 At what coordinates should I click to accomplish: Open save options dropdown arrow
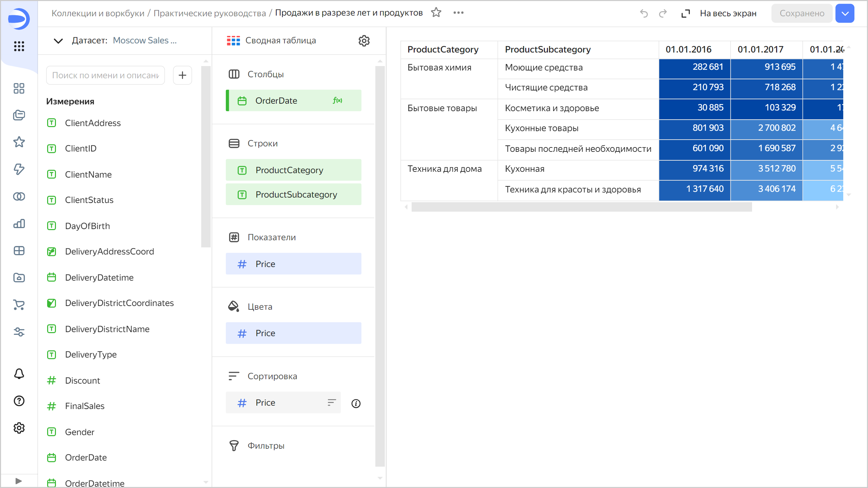tap(845, 14)
